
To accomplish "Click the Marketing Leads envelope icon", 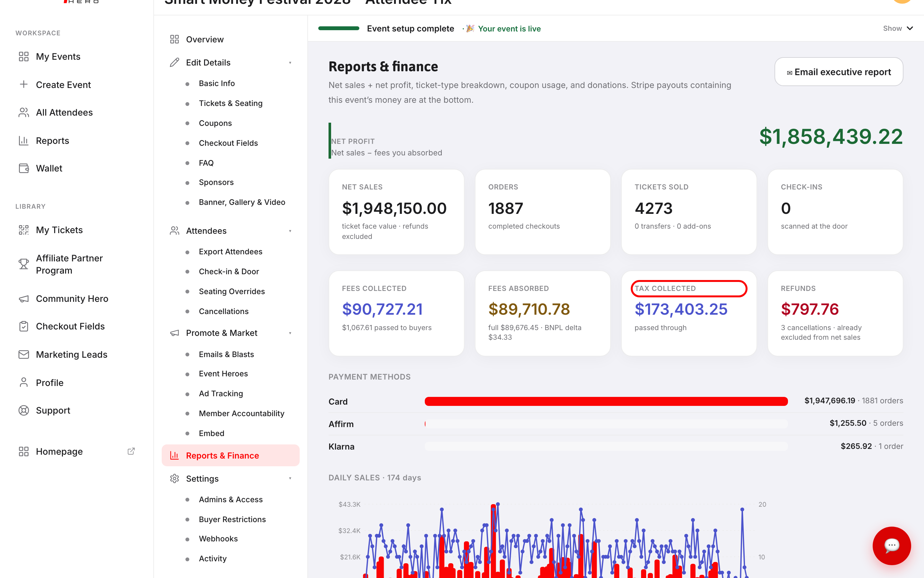I will pos(24,355).
